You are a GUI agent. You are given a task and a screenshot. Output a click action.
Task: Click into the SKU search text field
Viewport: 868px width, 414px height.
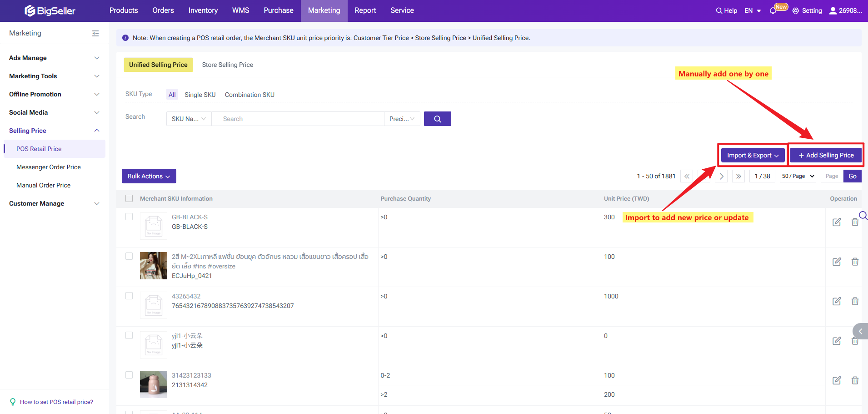(x=298, y=119)
